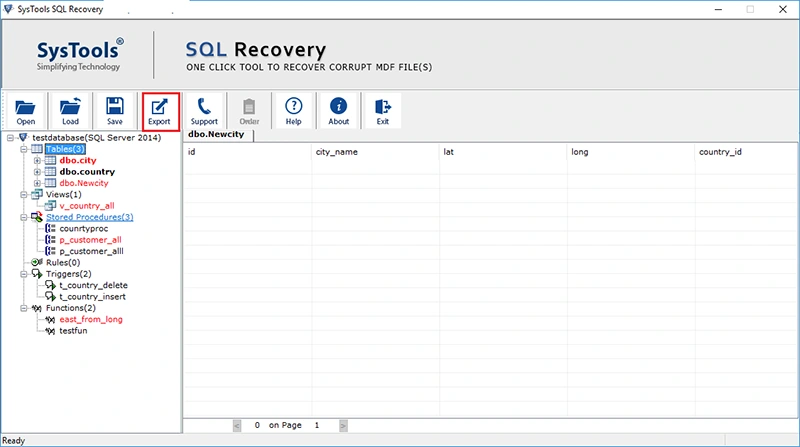Open Stored Procedures(3) link
Viewport: 800px width, 447px height.
pyautogui.click(x=89, y=217)
